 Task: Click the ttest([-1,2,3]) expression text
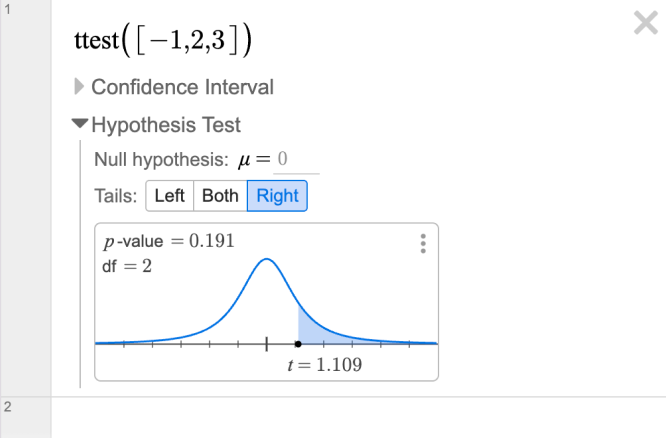[163, 41]
